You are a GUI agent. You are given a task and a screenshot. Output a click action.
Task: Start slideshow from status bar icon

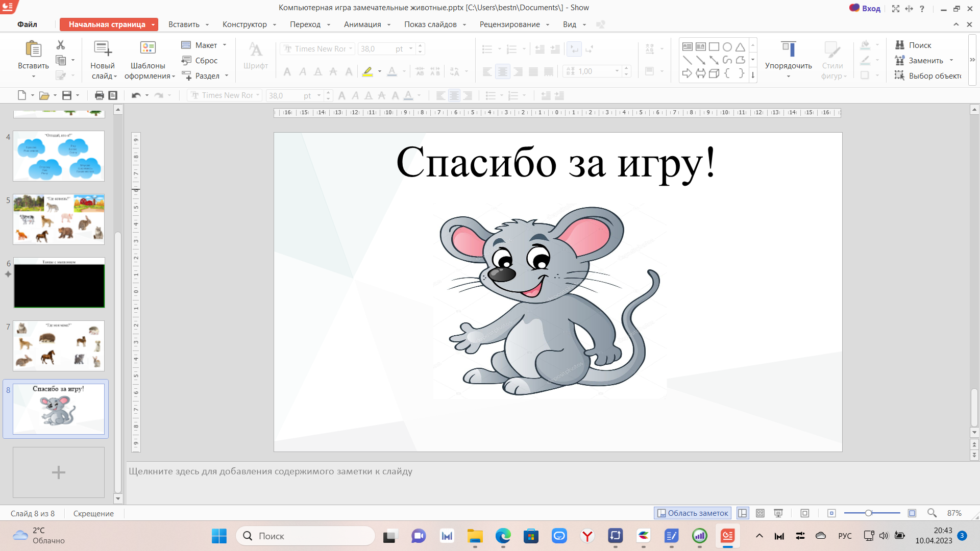coord(778,513)
